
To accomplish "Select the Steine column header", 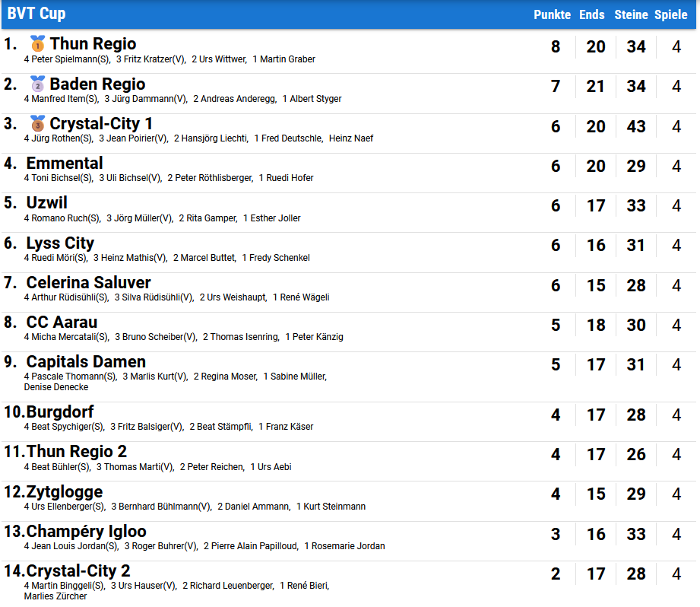I will 631,14.
